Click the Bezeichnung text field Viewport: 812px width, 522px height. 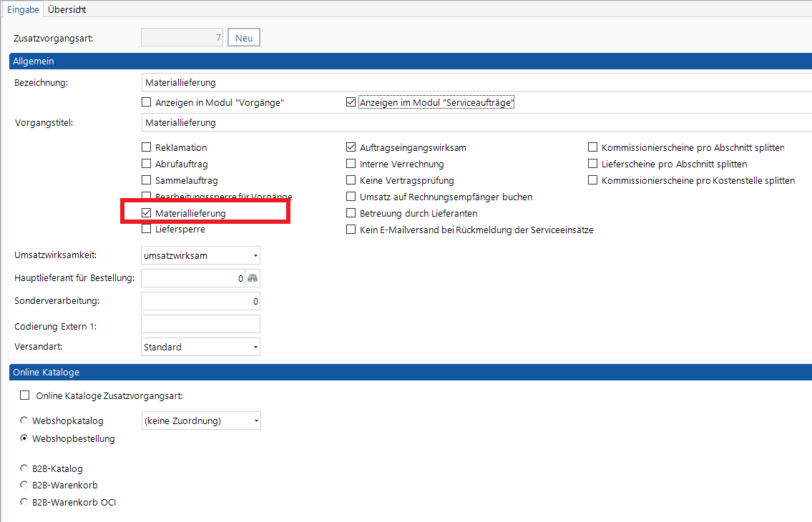(472, 83)
